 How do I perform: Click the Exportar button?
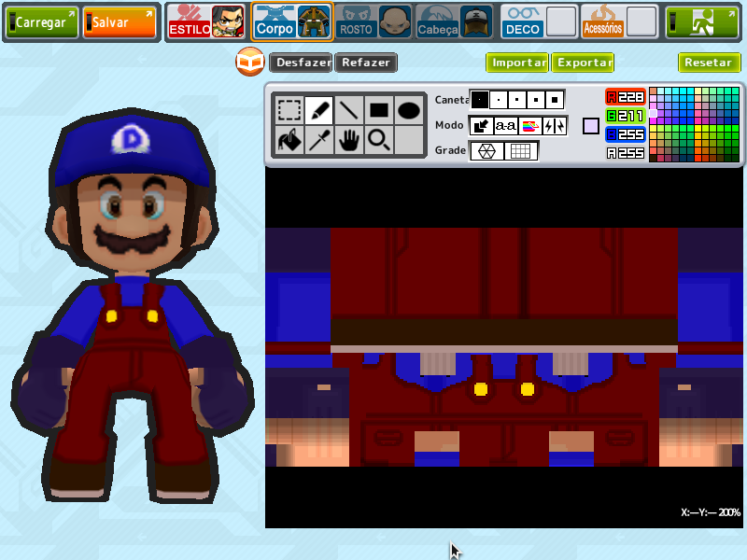(x=583, y=63)
